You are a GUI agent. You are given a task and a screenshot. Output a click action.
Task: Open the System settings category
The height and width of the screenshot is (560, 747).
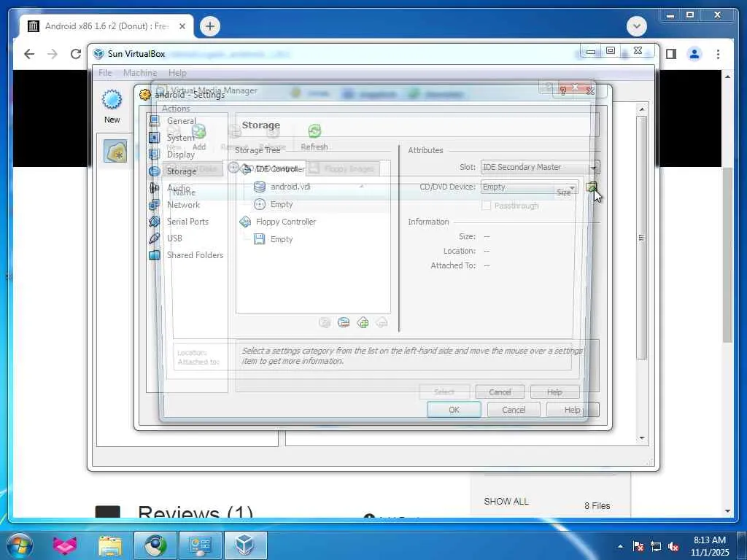click(181, 138)
